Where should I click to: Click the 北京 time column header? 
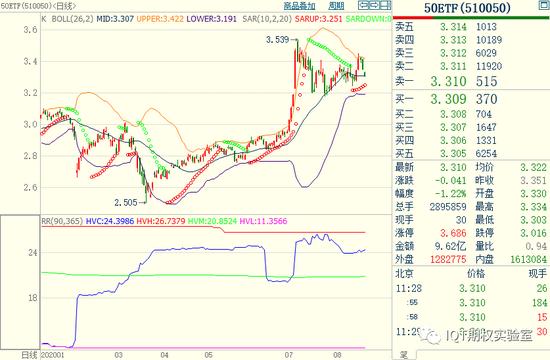[x=404, y=273]
